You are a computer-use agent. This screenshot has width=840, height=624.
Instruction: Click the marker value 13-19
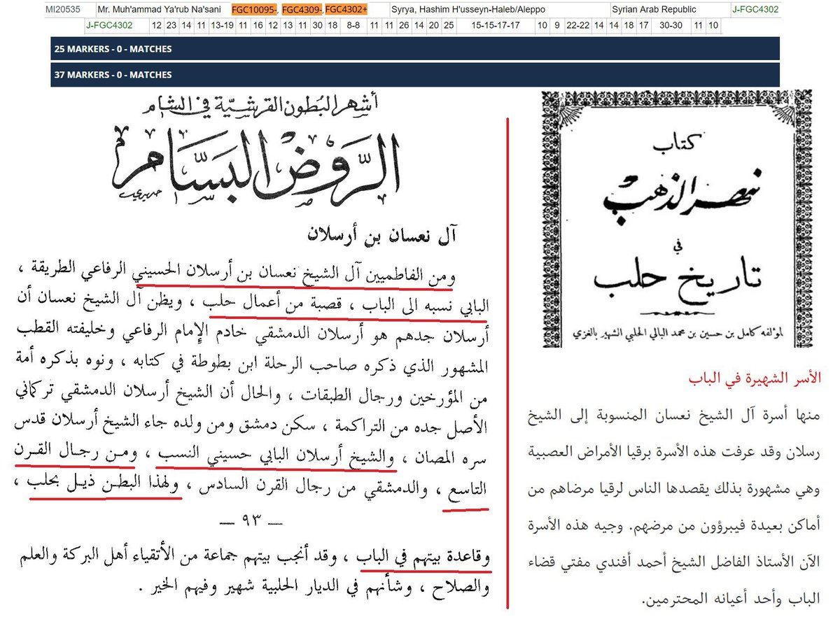coord(222,24)
